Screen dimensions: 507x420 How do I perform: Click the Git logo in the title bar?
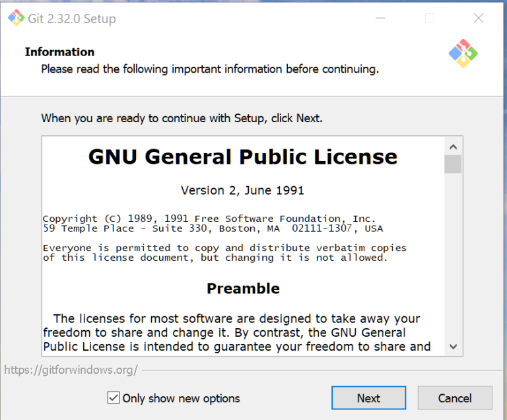[16, 18]
